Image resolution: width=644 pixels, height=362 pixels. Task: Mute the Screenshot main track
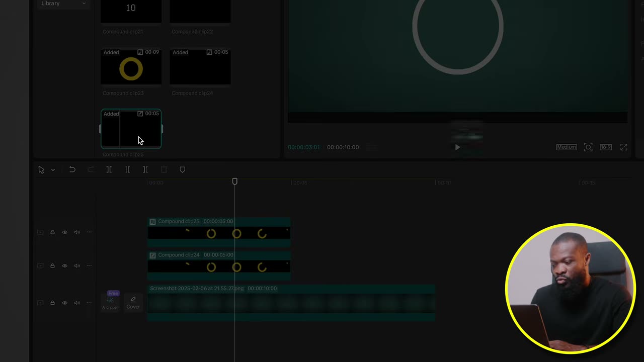coord(77,303)
